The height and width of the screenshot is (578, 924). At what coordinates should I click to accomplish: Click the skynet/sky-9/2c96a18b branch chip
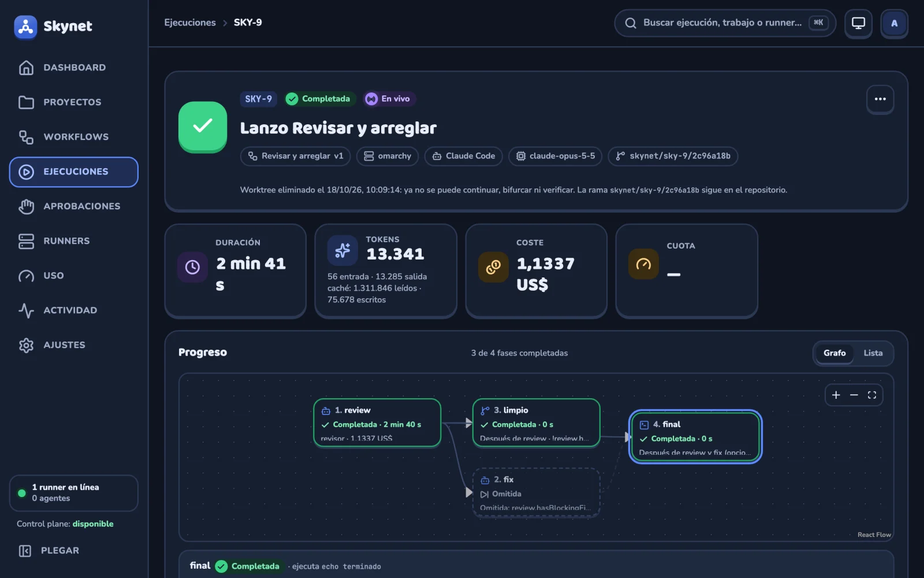coord(673,156)
